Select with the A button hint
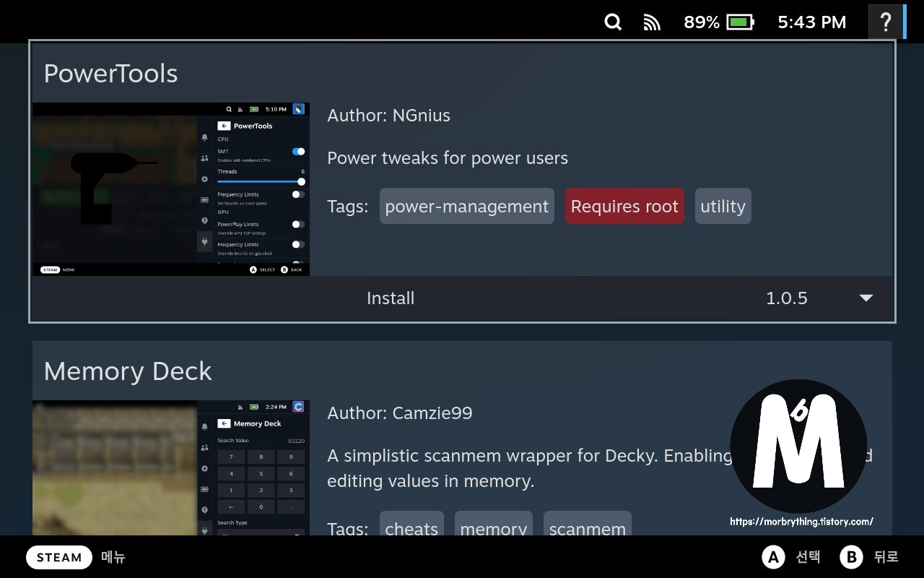Screen dimensions: 924x578 coord(773,557)
